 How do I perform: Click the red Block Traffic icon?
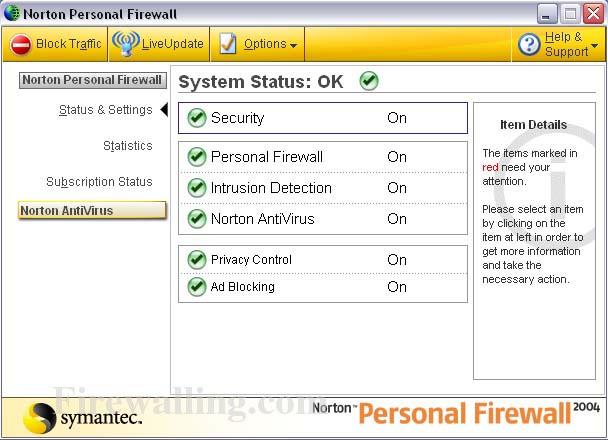pyautogui.click(x=21, y=45)
